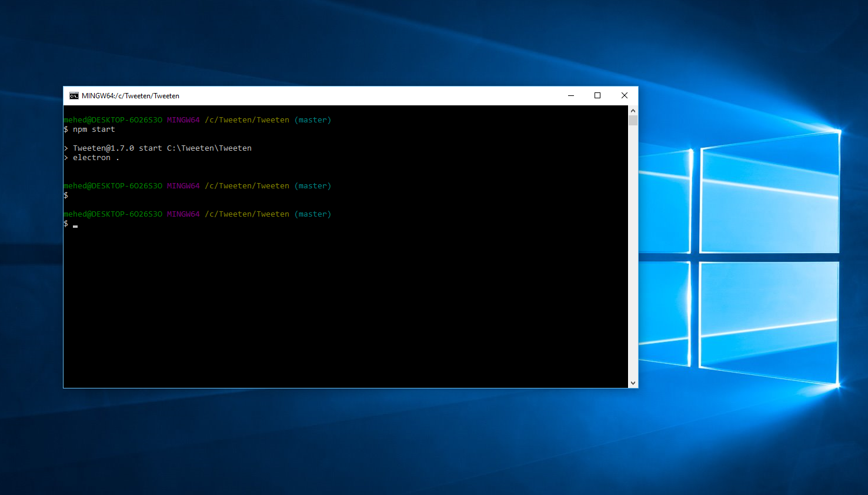Maximize the terminal window

[597, 95]
